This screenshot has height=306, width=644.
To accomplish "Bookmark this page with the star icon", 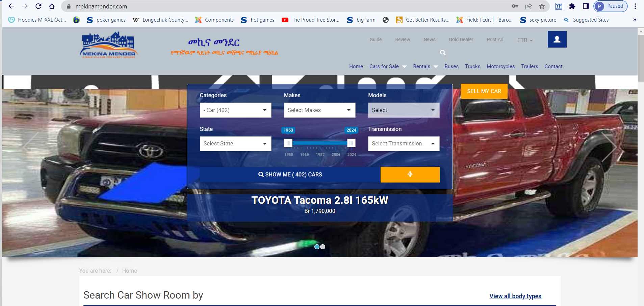I will [x=542, y=6].
